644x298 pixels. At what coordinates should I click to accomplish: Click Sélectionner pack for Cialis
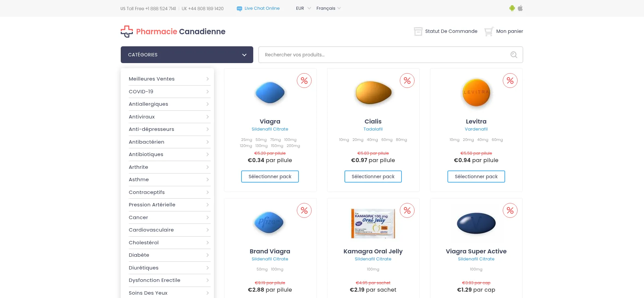[373, 177]
